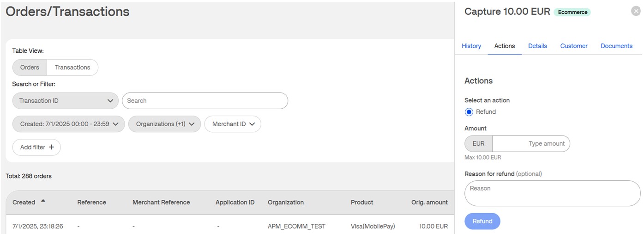Screen dimensions: 644x234
Task: Open the Customer tab
Action: point(574,46)
